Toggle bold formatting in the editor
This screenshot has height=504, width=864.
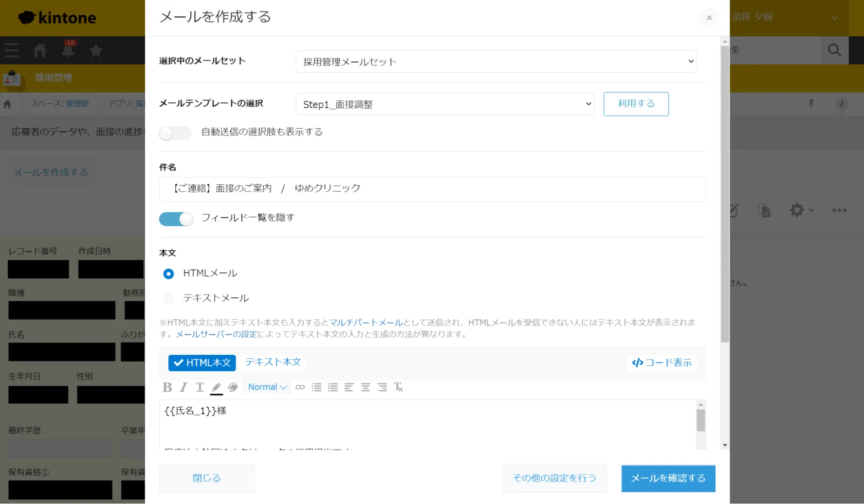167,387
